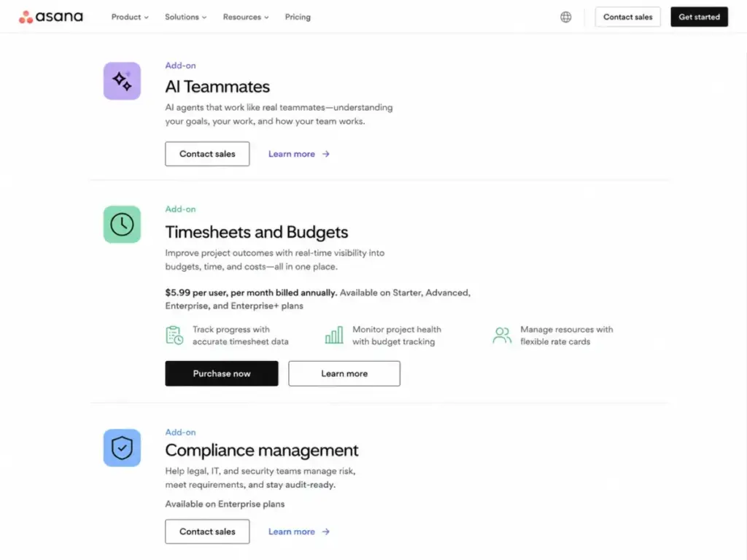
Task: Click the timesheet data clipboard icon
Action: [174, 335]
